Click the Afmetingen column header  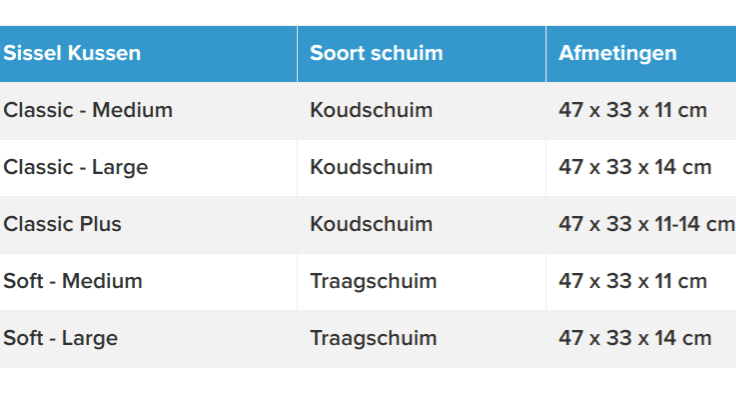(641, 54)
